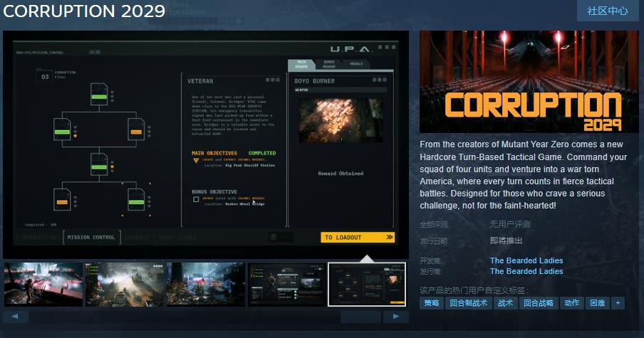Image resolution: width=644 pixels, height=338 pixels.
Task: Click the yellow triangle beside main objectives
Action: click(197, 162)
